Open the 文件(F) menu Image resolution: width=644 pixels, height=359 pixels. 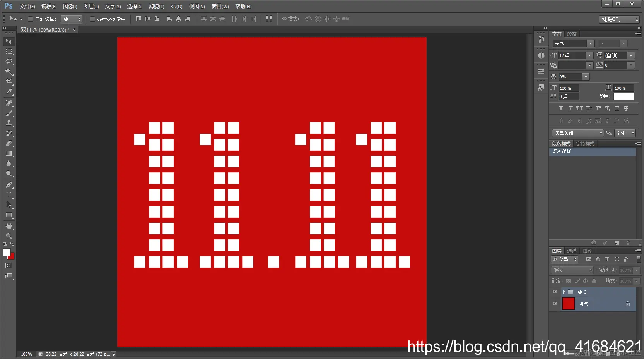pos(27,7)
